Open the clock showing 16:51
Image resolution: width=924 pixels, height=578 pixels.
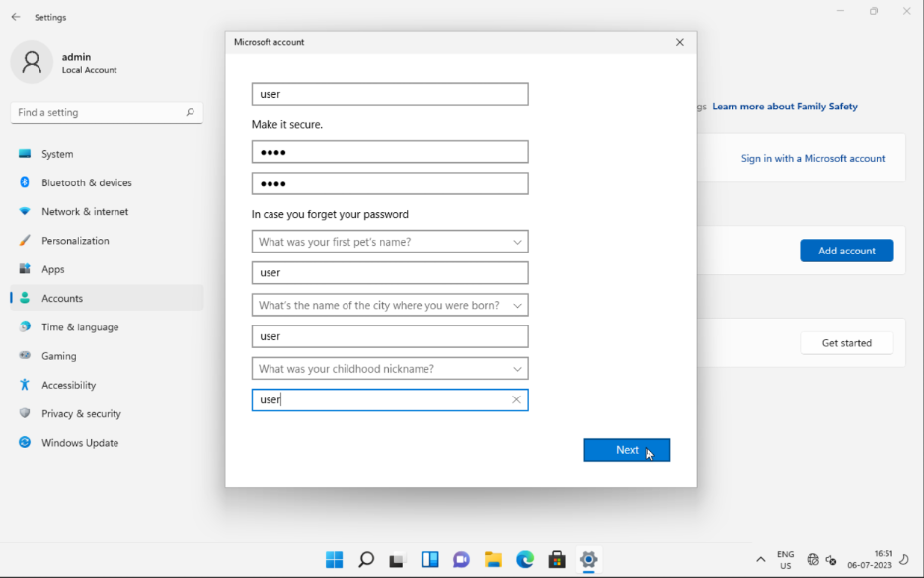pos(870,560)
